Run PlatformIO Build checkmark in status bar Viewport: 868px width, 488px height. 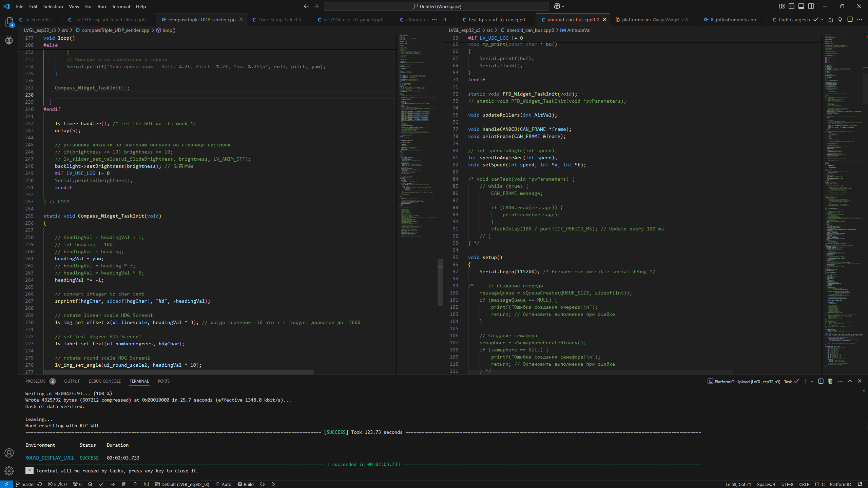click(x=101, y=484)
